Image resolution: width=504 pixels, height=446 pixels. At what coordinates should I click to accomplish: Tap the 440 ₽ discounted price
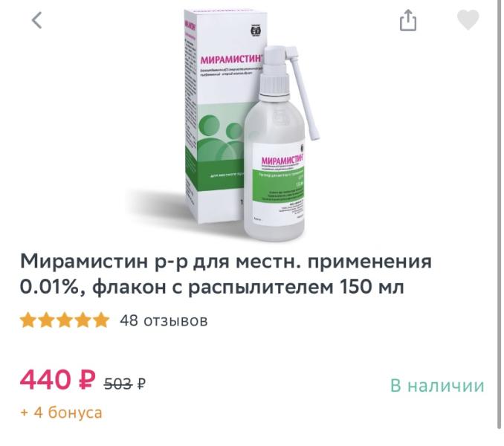point(58,380)
